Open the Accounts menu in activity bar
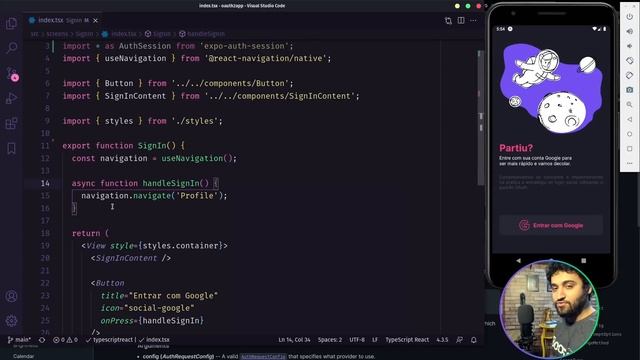The height and width of the screenshot is (360, 640). pyautogui.click(x=11, y=296)
